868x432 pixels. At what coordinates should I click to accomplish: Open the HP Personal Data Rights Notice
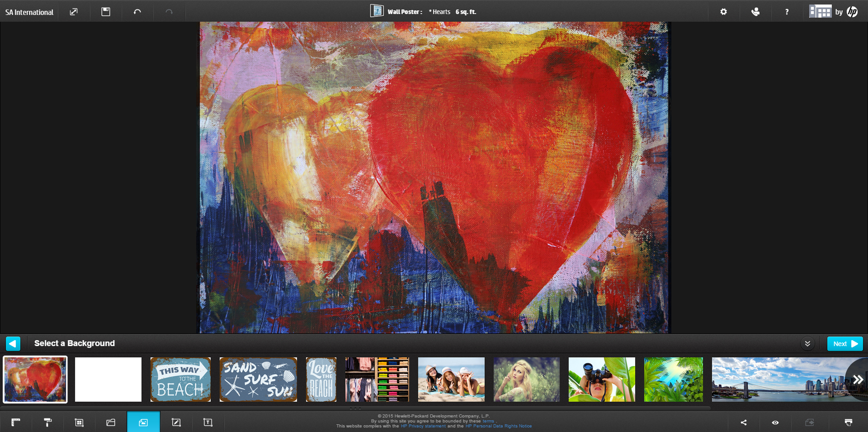click(x=498, y=426)
